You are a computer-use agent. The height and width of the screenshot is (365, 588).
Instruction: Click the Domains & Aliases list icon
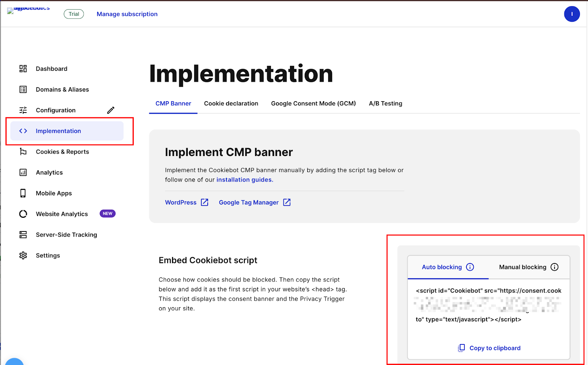[23, 89]
